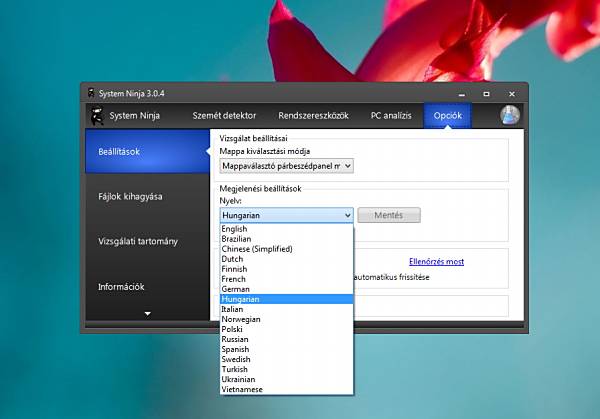The height and width of the screenshot is (419, 600).
Task: Choose Italian from language list
Action: (287, 309)
